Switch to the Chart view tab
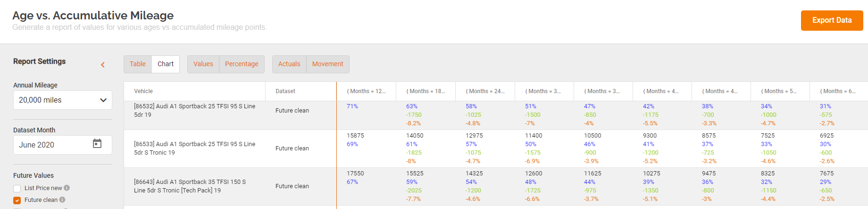 pos(166,64)
